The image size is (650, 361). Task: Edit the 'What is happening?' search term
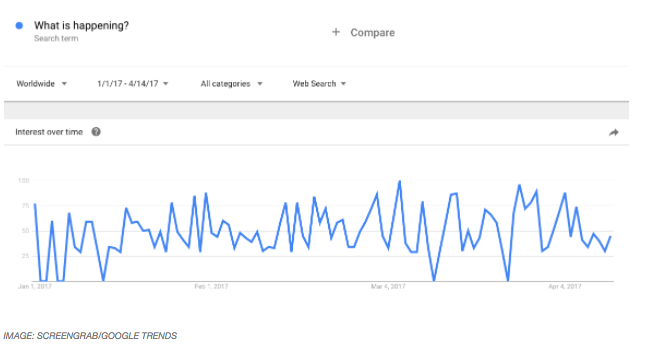pos(81,25)
